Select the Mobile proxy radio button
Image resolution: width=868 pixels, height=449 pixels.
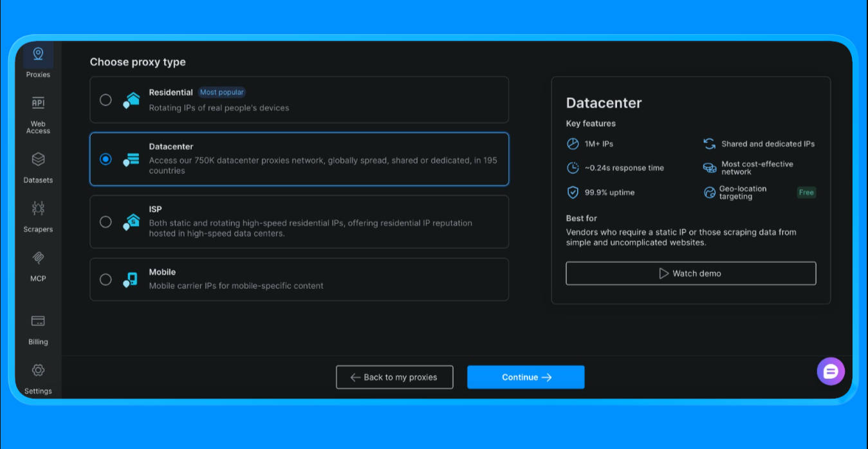(x=106, y=280)
